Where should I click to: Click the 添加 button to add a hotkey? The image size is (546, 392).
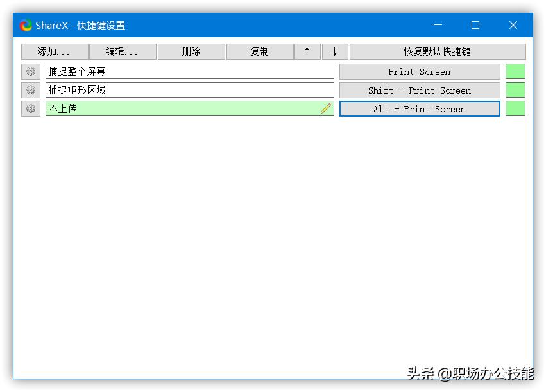click(55, 51)
